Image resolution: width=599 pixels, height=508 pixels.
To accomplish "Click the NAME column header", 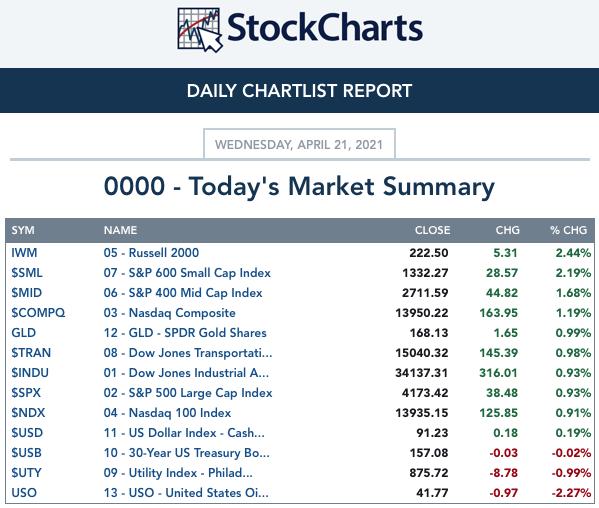I will tap(120, 230).
